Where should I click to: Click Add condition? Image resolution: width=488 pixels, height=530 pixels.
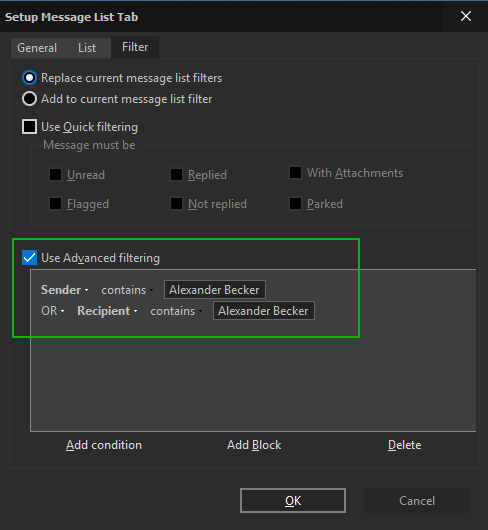tap(104, 445)
